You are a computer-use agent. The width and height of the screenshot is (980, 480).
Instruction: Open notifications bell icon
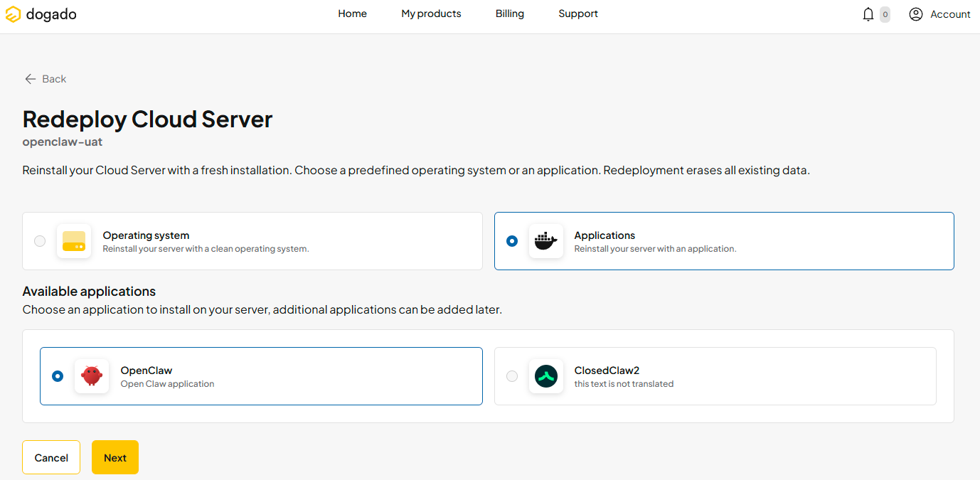868,14
